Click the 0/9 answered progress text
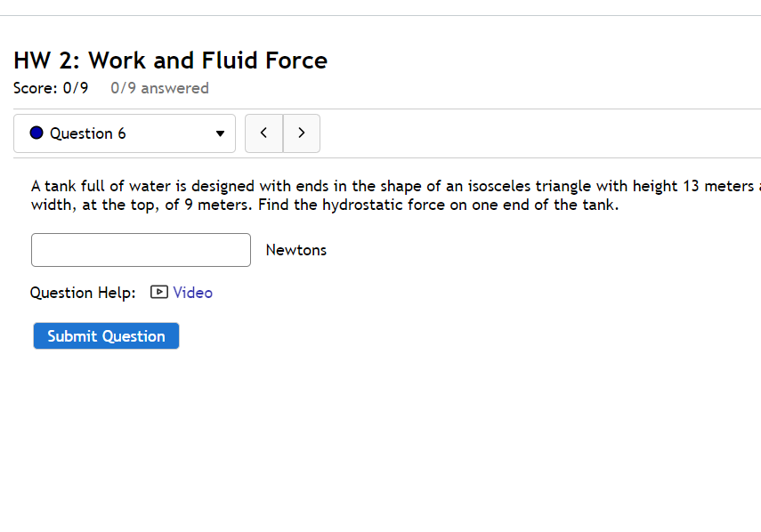The image size is (761, 532). click(159, 87)
